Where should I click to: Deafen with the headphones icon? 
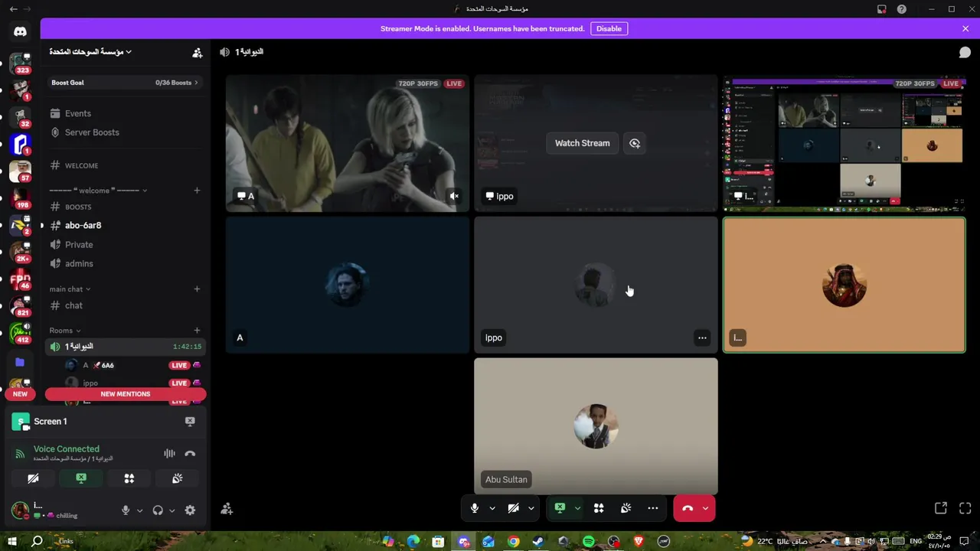[x=158, y=510]
